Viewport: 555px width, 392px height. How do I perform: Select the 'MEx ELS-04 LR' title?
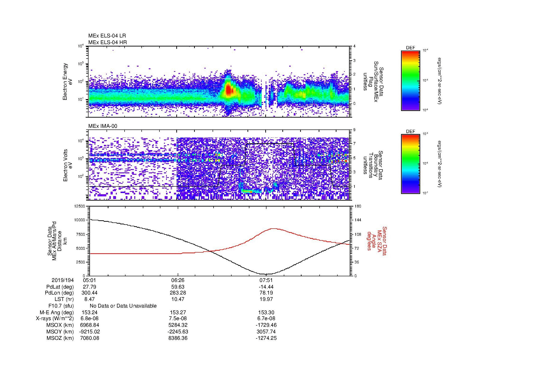pos(107,36)
